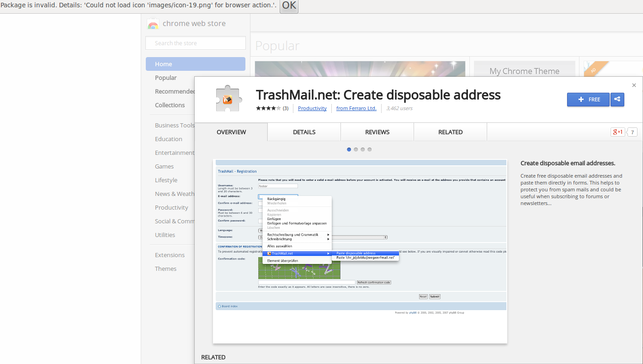Click the Popular heading behind dialog
643x364 pixels.
point(277,46)
